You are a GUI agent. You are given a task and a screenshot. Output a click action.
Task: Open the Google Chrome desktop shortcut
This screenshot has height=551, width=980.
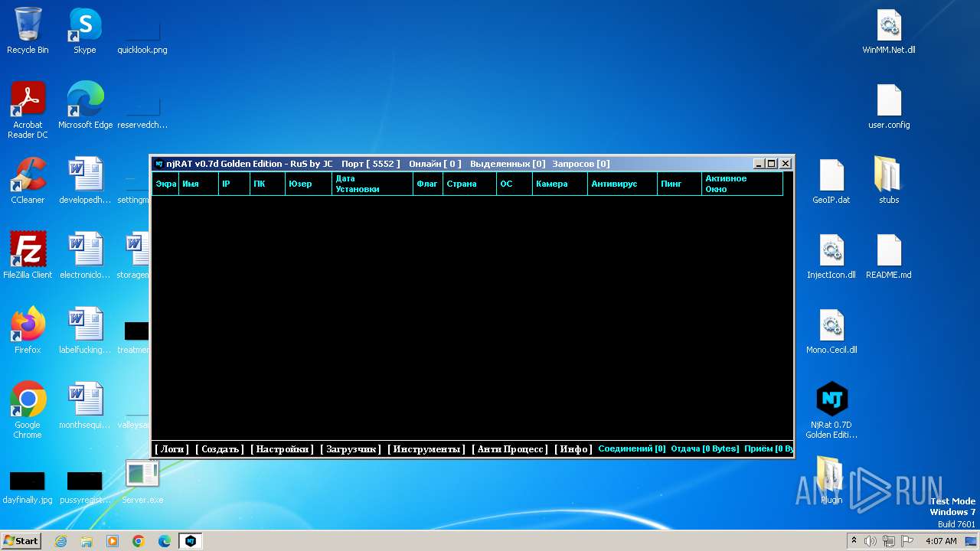(x=28, y=410)
